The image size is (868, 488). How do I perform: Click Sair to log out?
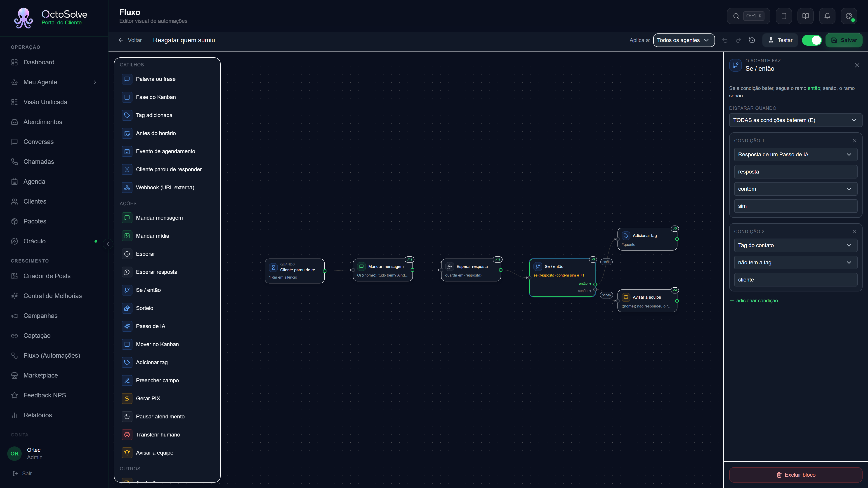tap(22, 473)
